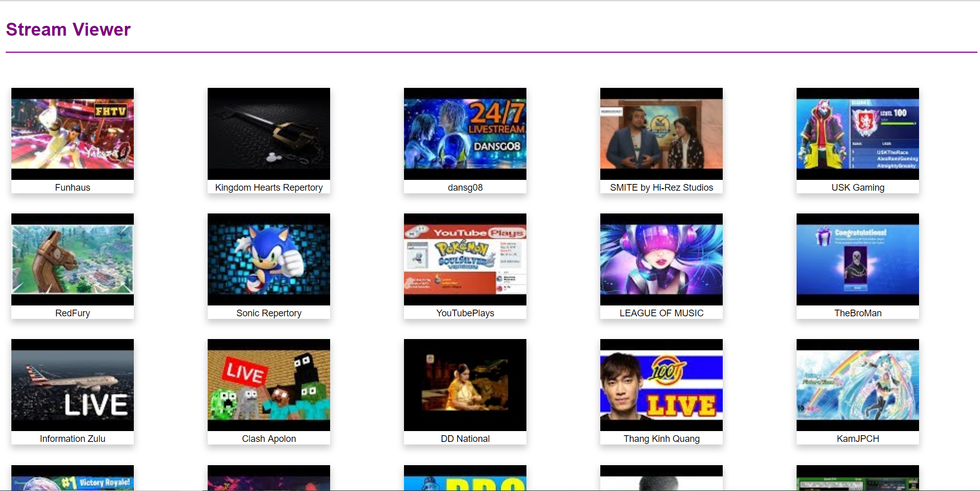The width and height of the screenshot is (980, 491).
Task: Open the USK Gaming channel
Action: [x=858, y=187]
